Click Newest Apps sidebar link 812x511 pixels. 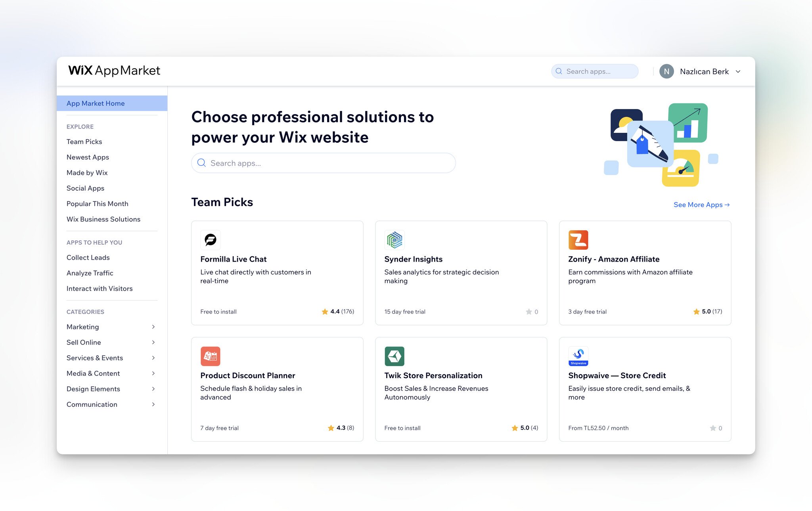pyautogui.click(x=87, y=157)
